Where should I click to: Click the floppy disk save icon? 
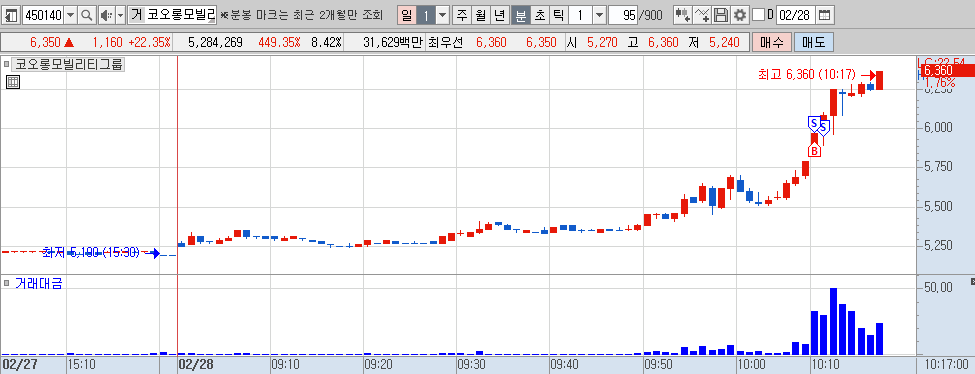(721, 15)
